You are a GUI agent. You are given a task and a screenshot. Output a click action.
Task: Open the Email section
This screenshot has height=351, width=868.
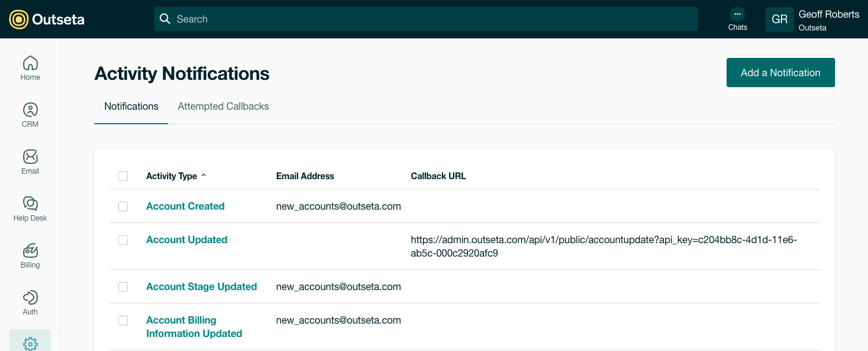coord(30,161)
